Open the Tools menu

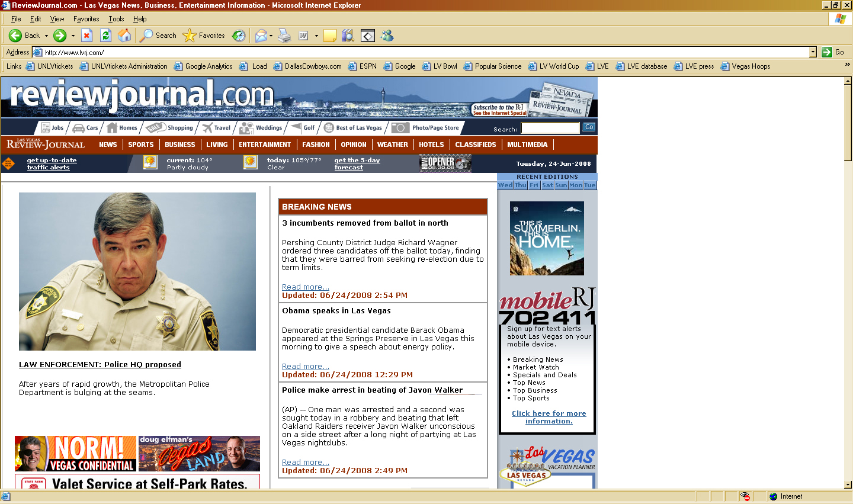click(116, 19)
